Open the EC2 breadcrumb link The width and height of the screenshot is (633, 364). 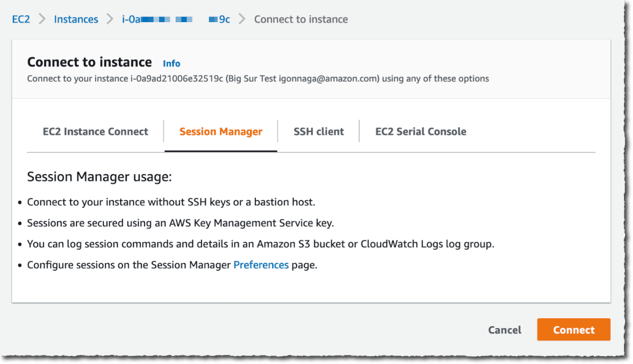pos(21,20)
